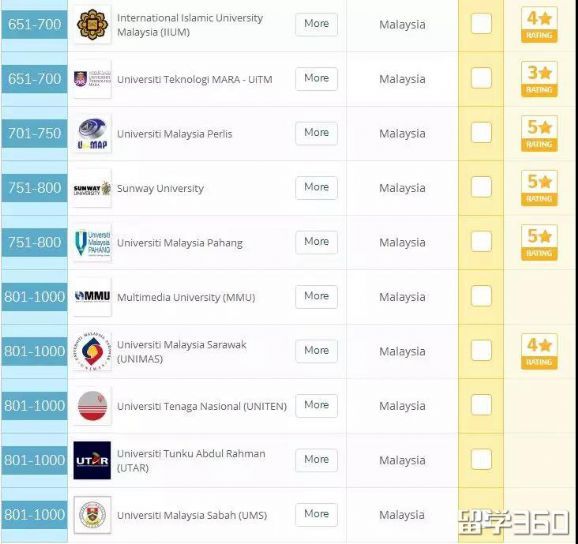Click the UNIMAS circular logo
The image size is (578, 544).
(92, 351)
